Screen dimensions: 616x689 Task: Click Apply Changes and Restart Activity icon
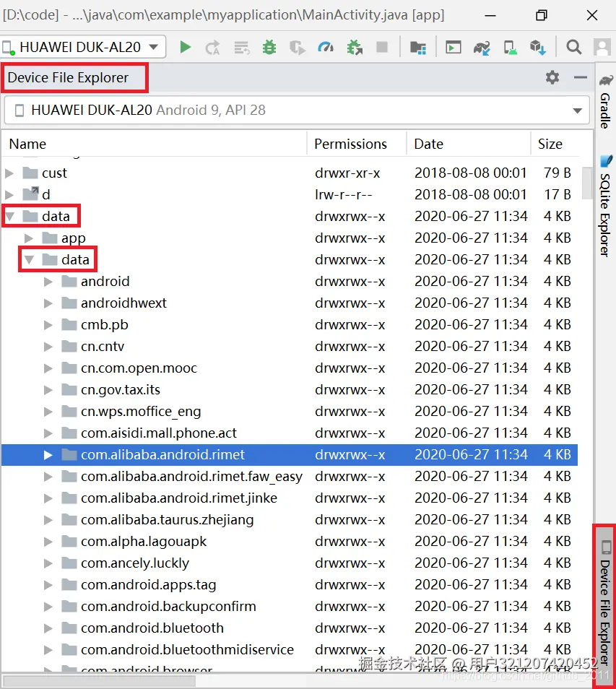point(212,47)
